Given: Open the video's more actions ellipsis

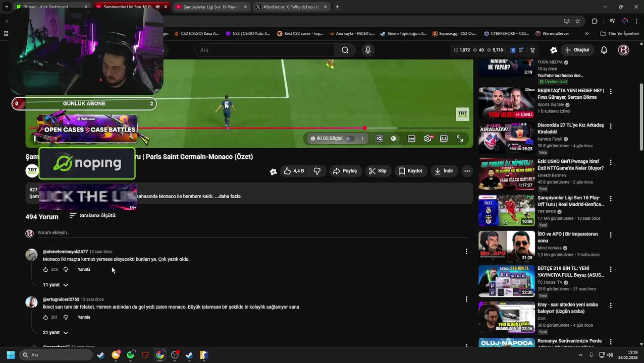Looking at the screenshot, I should [467, 171].
